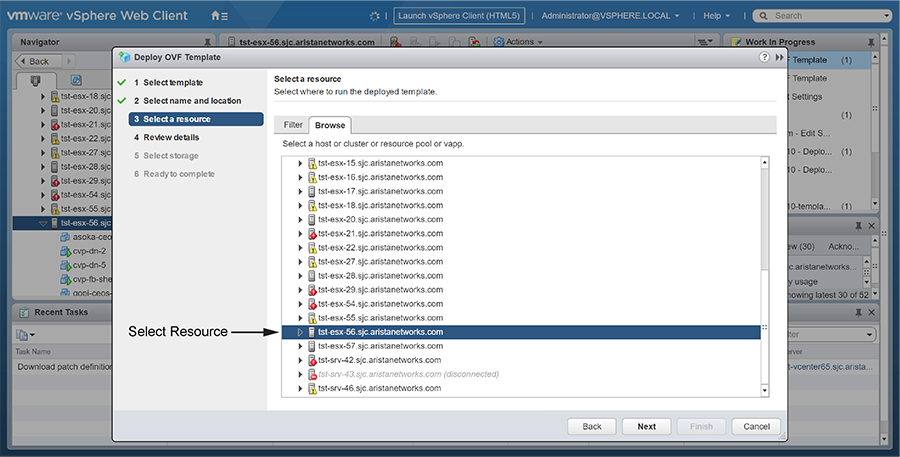900x457 pixels.
Task: Click in the Search field
Action: point(821,16)
